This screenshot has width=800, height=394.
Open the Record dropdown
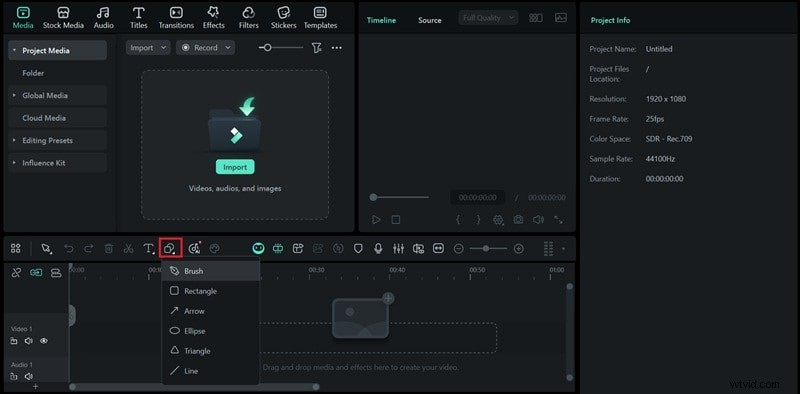coord(206,47)
